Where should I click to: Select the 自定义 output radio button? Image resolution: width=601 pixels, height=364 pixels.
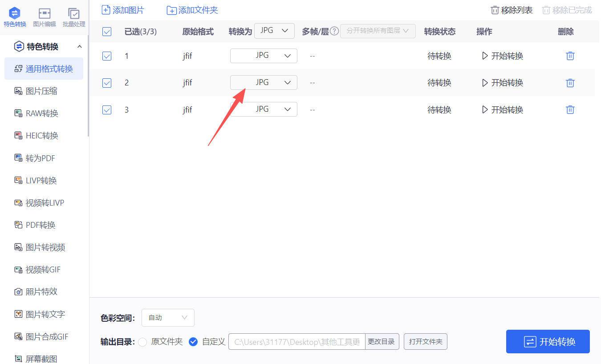(x=193, y=342)
